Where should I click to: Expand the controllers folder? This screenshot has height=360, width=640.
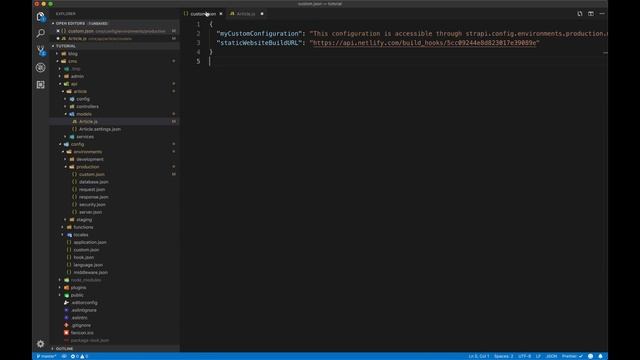tap(87, 107)
